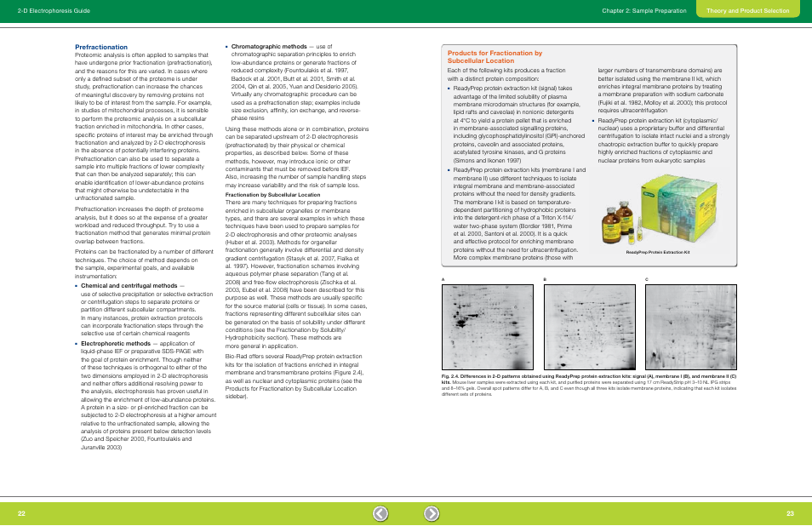Click the Fig. 2.4 caption text
Screen dimensions: 812x526
(589, 386)
